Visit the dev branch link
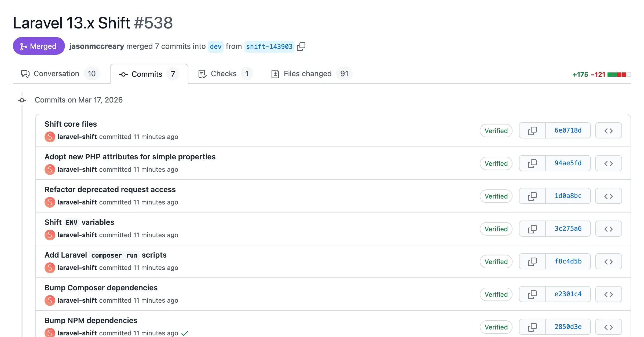The width and height of the screenshot is (644, 337). coord(216,46)
